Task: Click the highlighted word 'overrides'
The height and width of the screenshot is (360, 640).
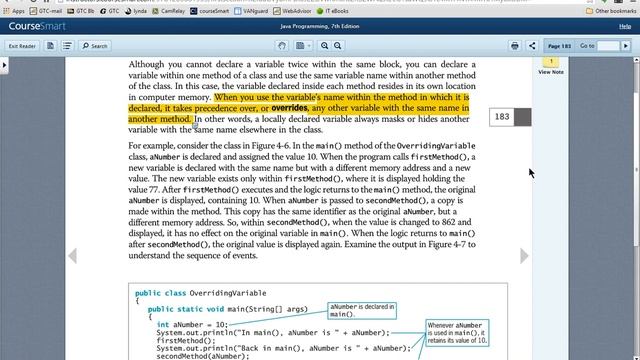Action: tap(289, 108)
